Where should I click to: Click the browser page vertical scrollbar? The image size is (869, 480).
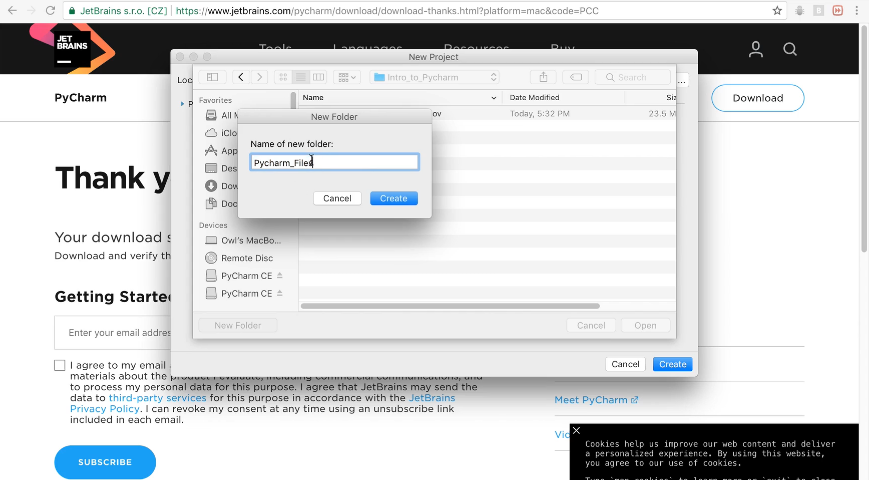[x=864, y=139]
